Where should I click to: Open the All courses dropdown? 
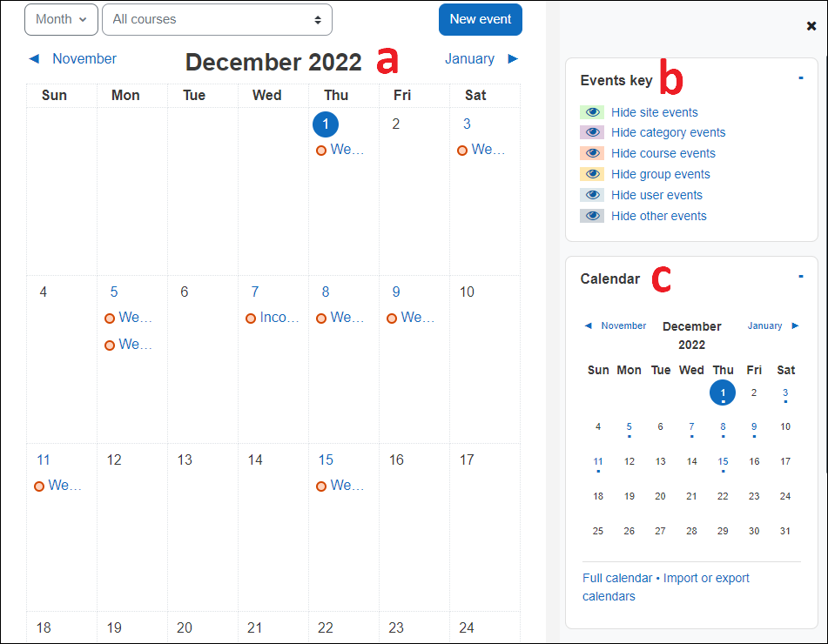coord(216,19)
